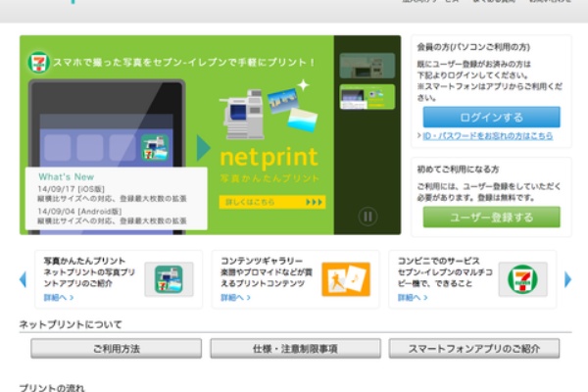
Task: Click the 写真かんたんプリント app icon in carousel
Action: point(169,279)
